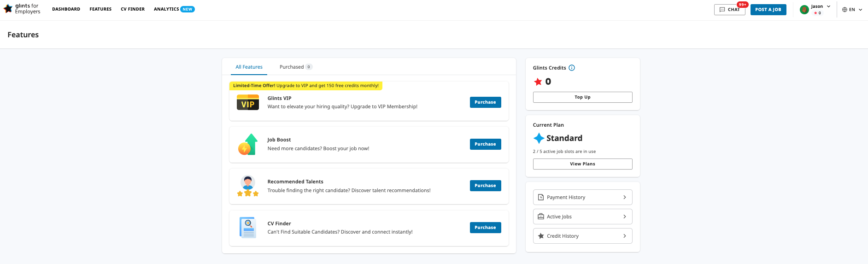The image size is (868, 264).
Task: Click the Glints VIP badge icon
Action: tap(248, 102)
